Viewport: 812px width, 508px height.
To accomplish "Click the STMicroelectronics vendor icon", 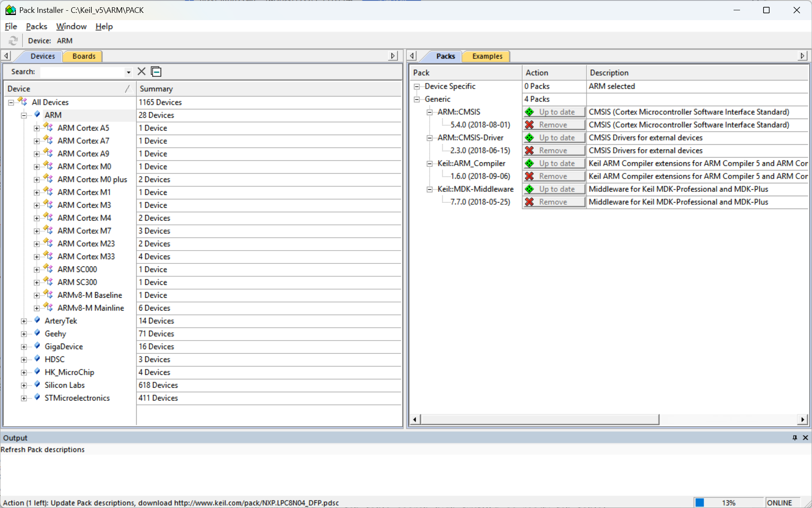I will click(x=37, y=397).
